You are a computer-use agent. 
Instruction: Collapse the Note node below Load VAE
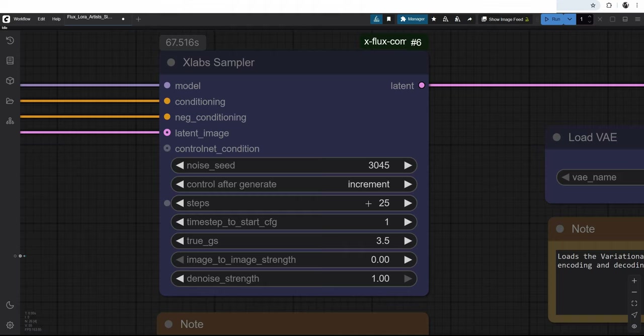pos(560,229)
